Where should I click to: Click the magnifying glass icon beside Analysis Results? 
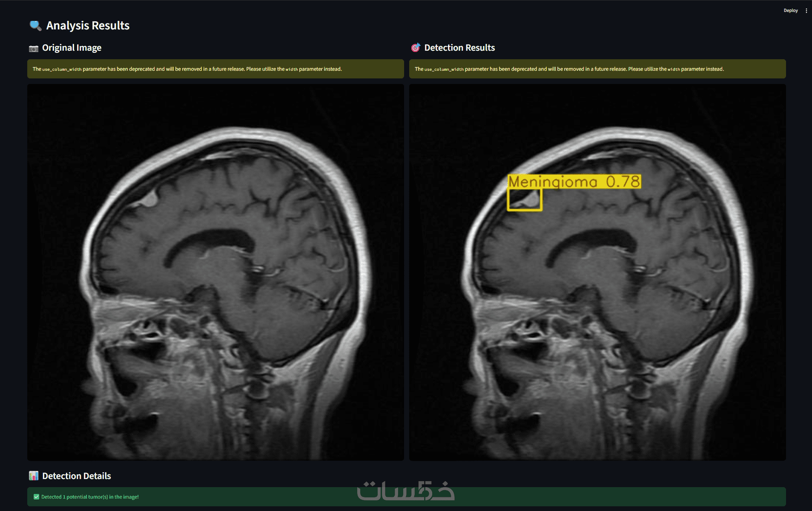click(x=35, y=26)
